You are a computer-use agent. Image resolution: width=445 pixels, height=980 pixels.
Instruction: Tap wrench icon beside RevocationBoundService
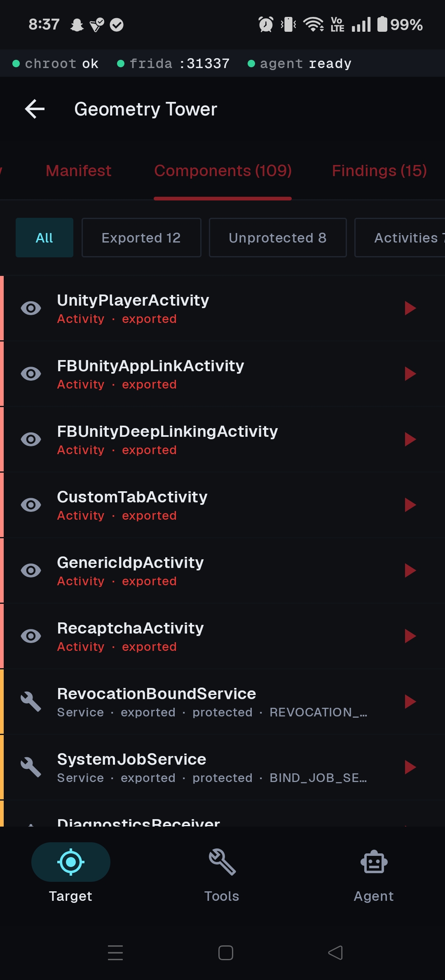(x=31, y=702)
